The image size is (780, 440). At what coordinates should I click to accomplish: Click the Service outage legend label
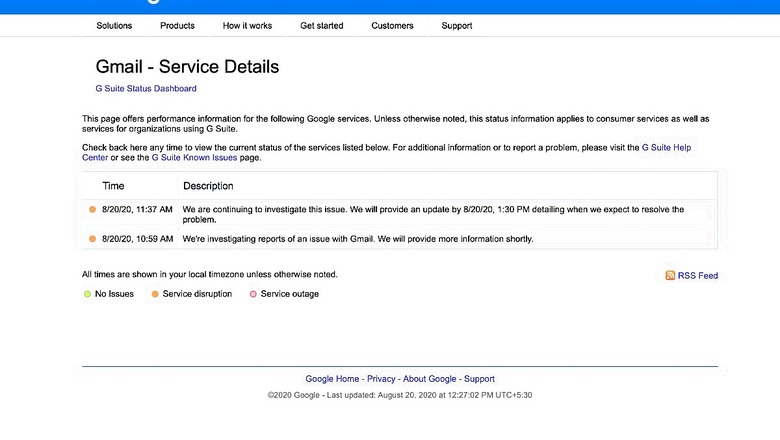click(x=290, y=294)
